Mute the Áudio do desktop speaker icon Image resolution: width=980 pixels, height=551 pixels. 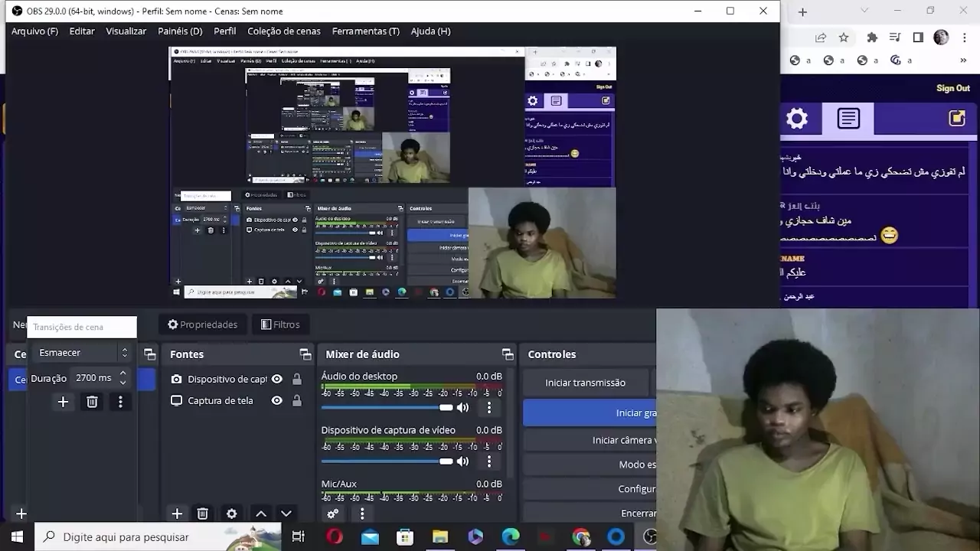pos(462,408)
